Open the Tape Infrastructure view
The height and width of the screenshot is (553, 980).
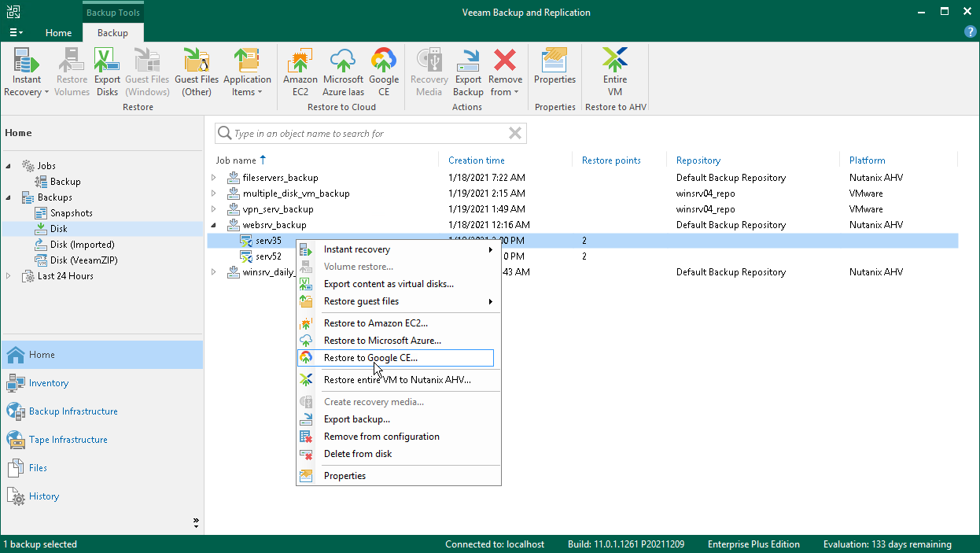point(102,440)
